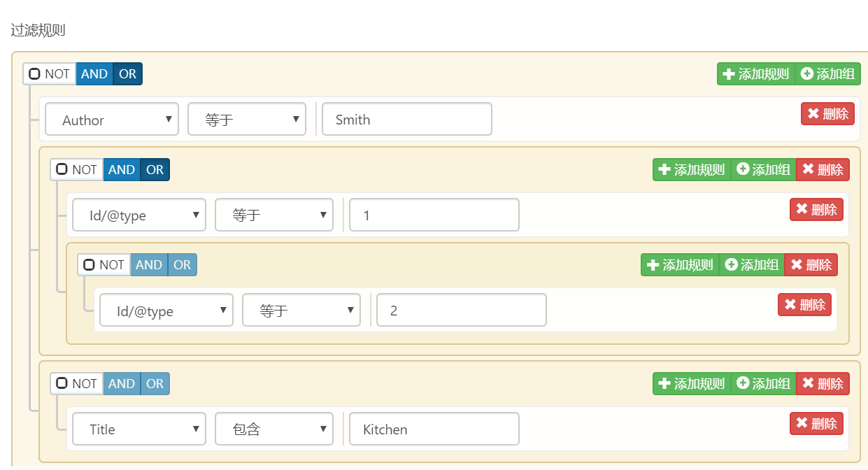The width and height of the screenshot is (868, 470).
Task: Delete the innermost nested group
Action: coord(811,265)
